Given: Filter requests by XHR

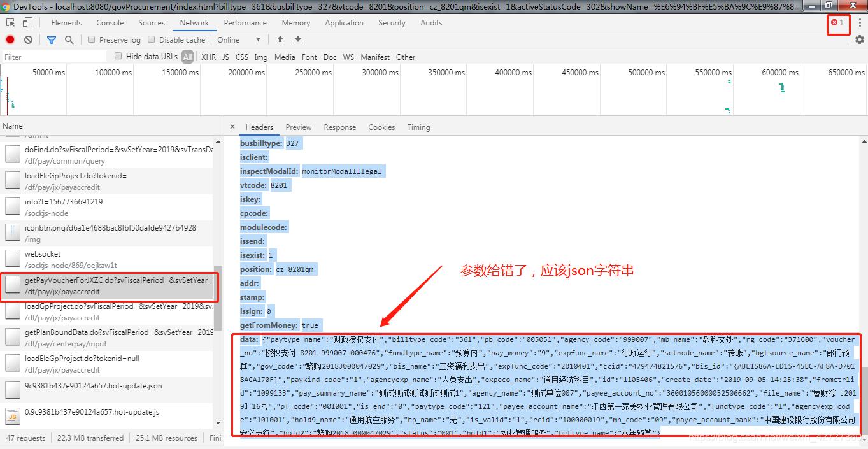Looking at the screenshot, I should 209,57.
